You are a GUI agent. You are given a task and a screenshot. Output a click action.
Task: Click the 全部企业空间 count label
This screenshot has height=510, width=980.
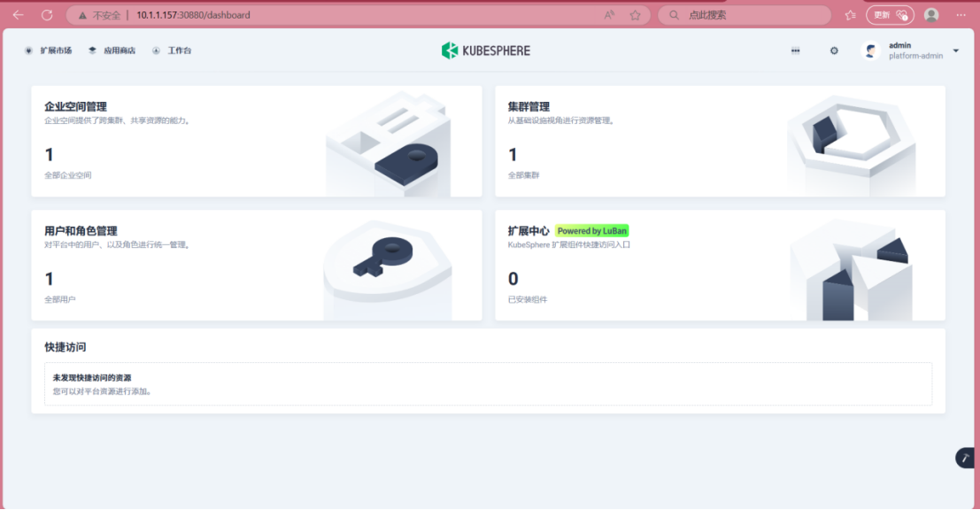67,175
